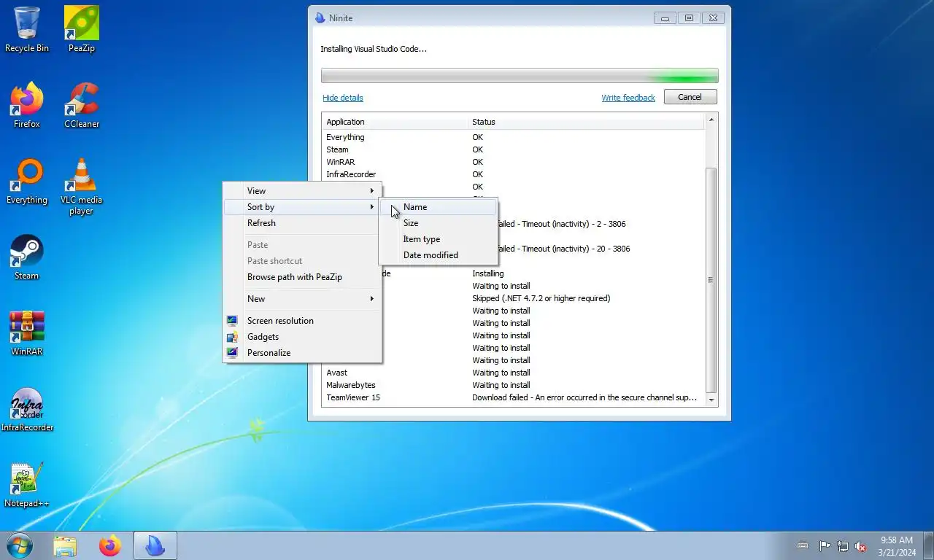934x560 pixels.
Task: Launch the Notepad++ desktop shortcut
Action: [27, 484]
